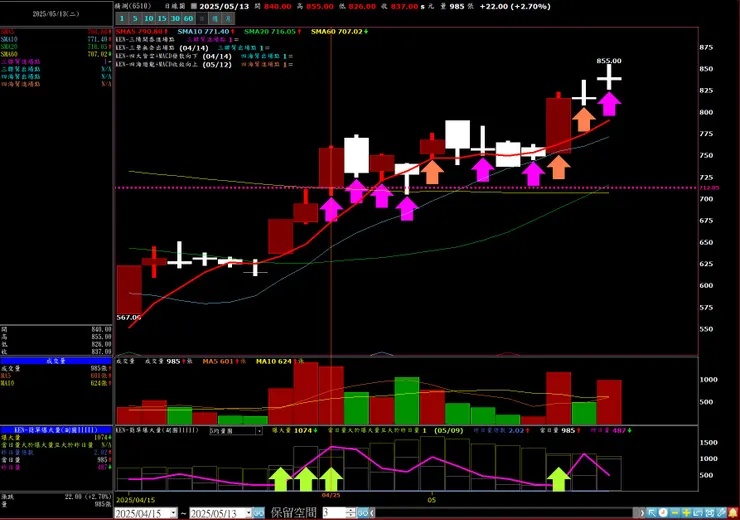Click the 爆大量 1074 label
The width and height of the screenshot is (740, 520).
pyautogui.click(x=295, y=431)
